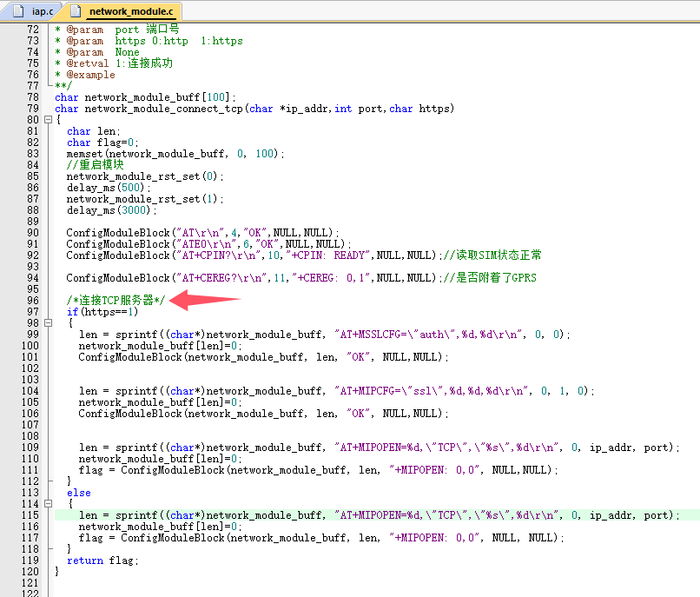The image size is (700, 597).
Task: Click the "AT+MSSLCFG" string on line 99
Action: [427, 335]
